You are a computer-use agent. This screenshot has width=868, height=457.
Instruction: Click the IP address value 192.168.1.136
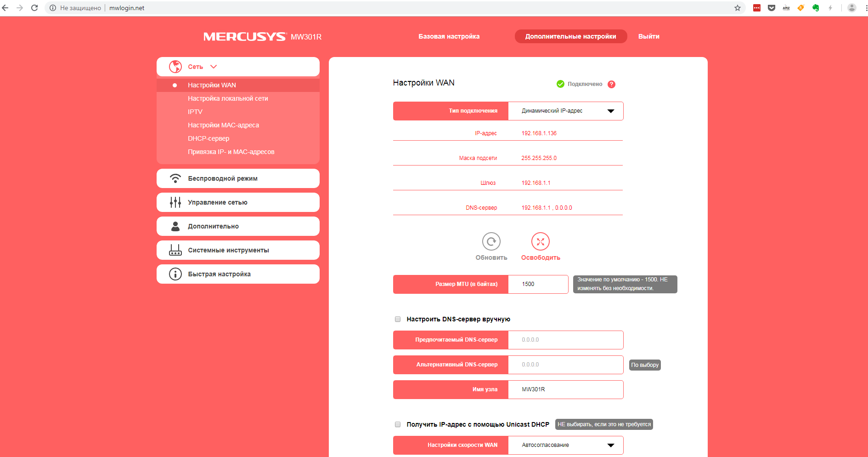pos(539,133)
